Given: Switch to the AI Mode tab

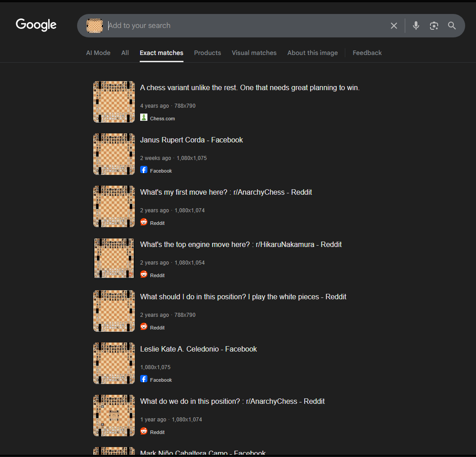Looking at the screenshot, I should coord(98,53).
